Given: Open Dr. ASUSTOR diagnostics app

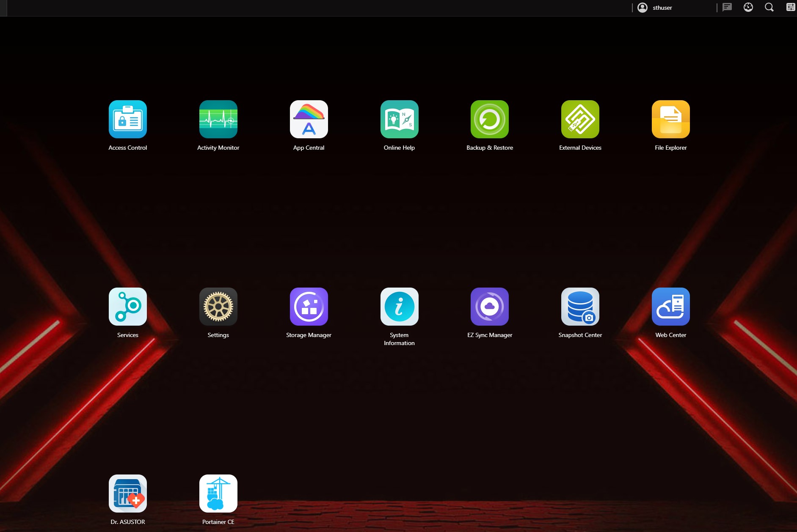Looking at the screenshot, I should coord(128,494).
